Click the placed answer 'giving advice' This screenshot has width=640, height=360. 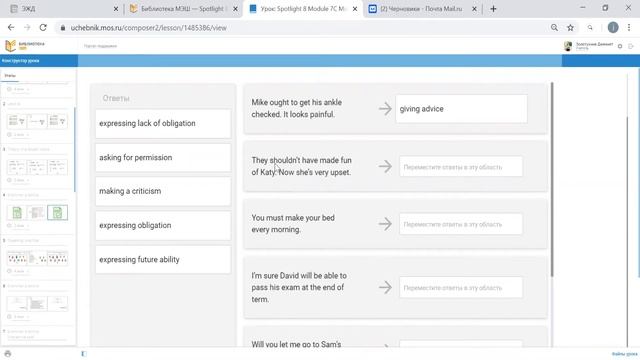pyautogui.click(x=461, y=109)
